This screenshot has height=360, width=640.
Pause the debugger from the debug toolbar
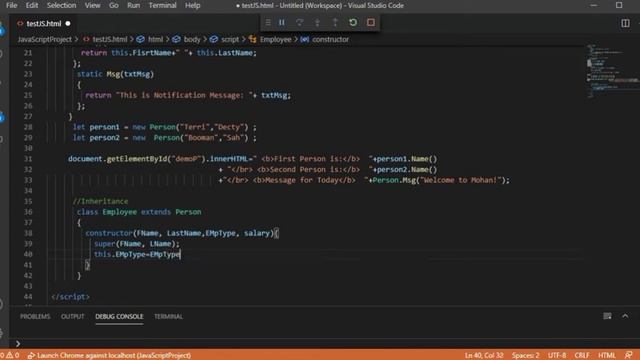[282, 22]
